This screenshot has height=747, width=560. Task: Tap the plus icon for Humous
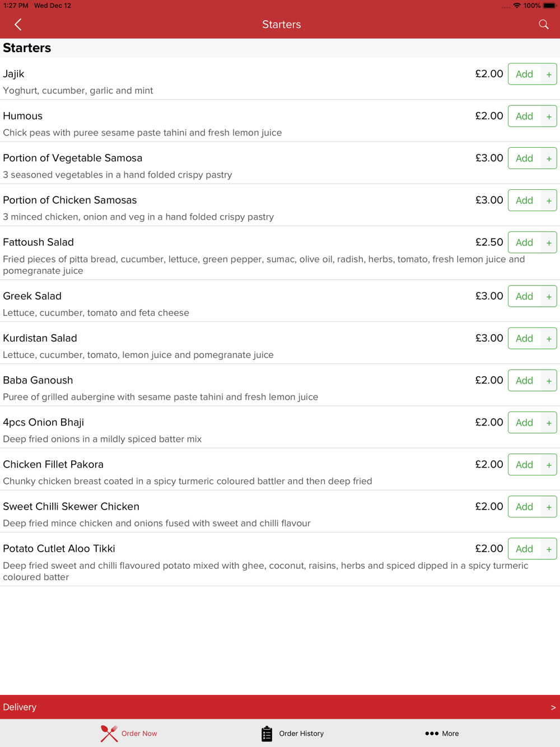tap(549, 116)
